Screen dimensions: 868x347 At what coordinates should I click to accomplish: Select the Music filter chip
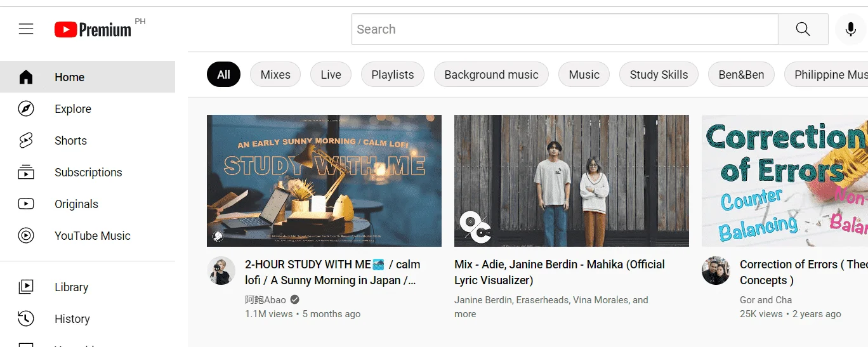pyautogui.click(x=584, y=75)
